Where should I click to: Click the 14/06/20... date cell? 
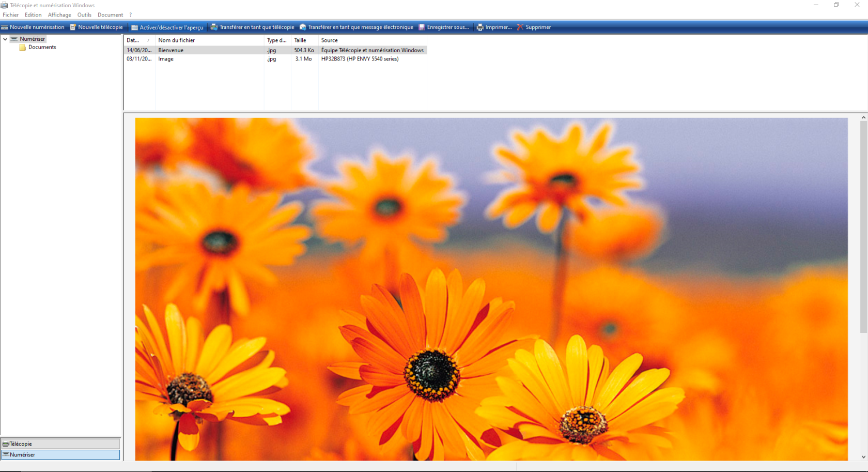click(x=139, y=50)
